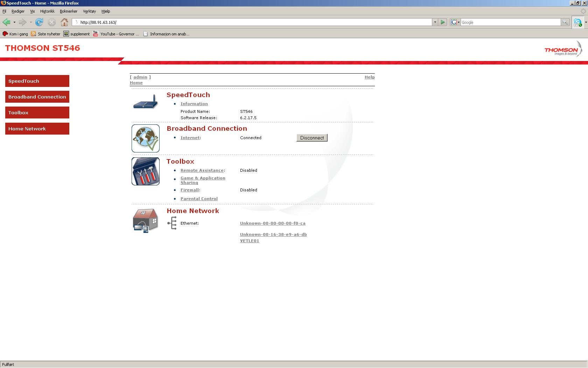
Task: Click the browser Forward arrow button
Action: 22,22
